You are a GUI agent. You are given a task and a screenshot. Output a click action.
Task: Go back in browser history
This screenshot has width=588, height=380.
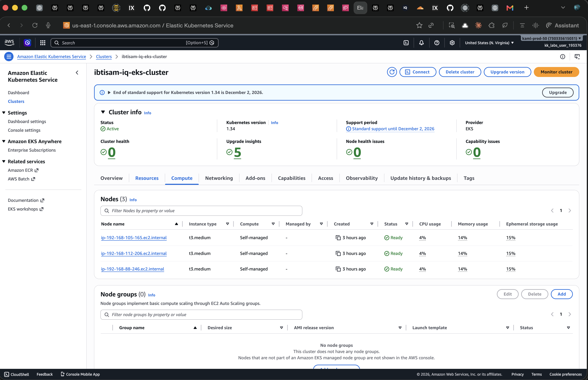pyautogui.click(x=9, y=26)
